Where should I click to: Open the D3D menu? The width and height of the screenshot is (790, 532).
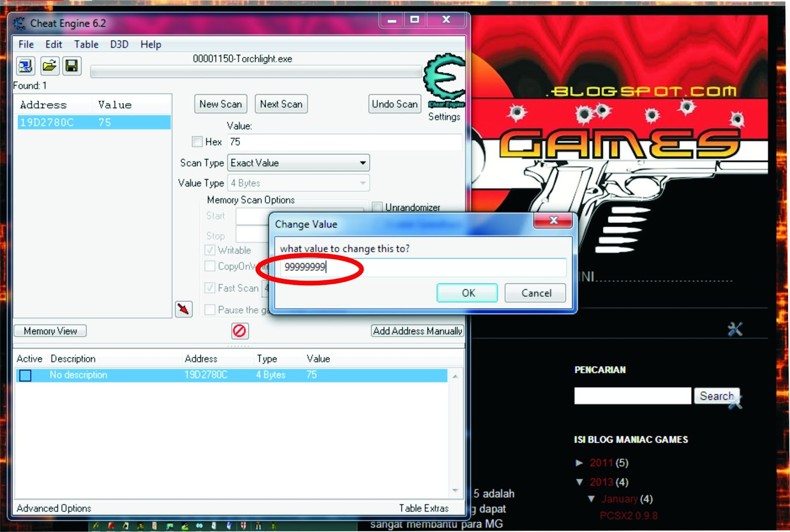119,44
